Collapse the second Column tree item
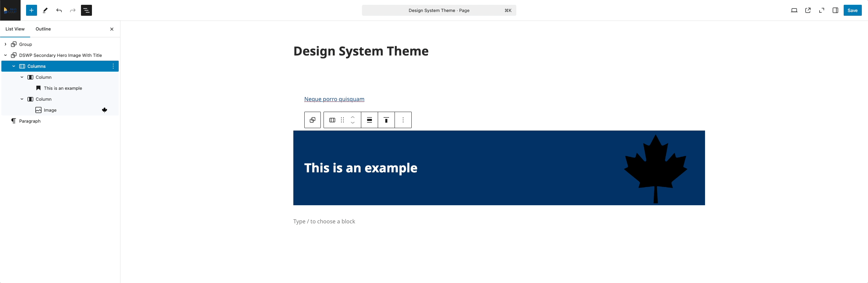 coord(22,99)
